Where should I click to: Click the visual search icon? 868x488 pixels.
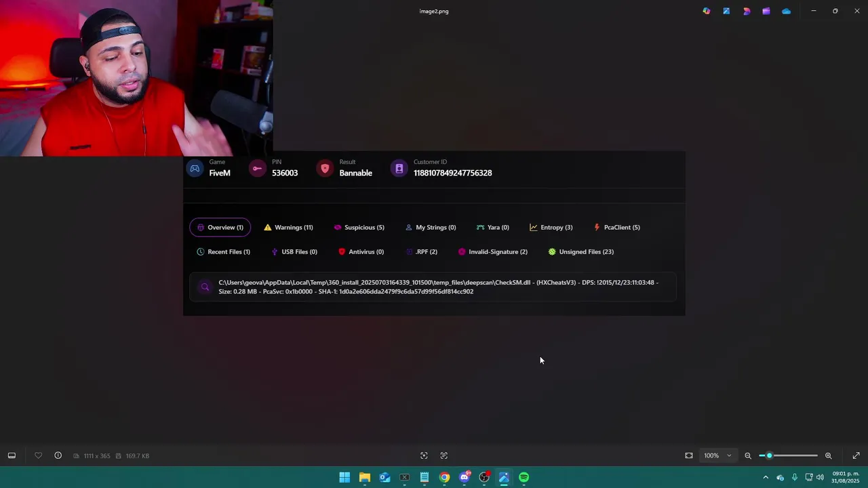click(424, 455)
